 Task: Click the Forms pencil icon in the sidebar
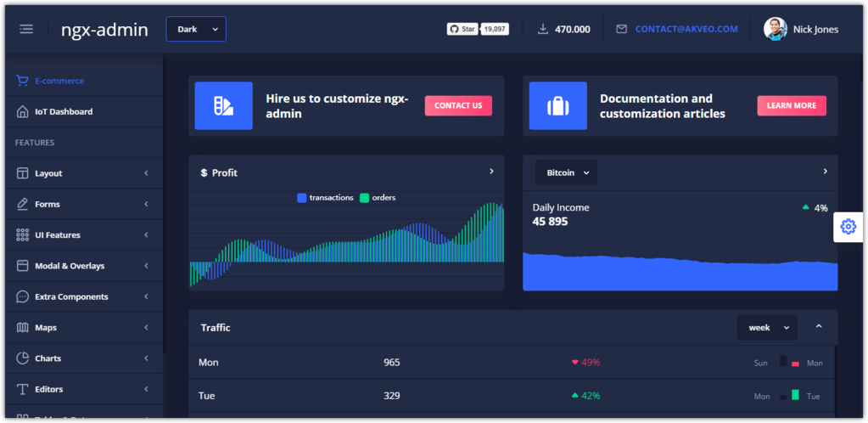(x=23, y=204)
